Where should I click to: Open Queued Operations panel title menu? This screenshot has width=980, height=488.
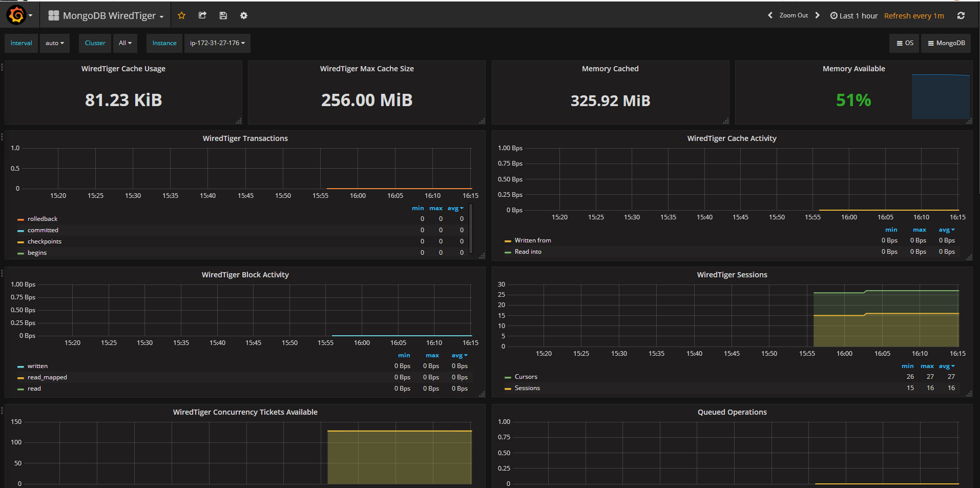click(x=732, y=412)
